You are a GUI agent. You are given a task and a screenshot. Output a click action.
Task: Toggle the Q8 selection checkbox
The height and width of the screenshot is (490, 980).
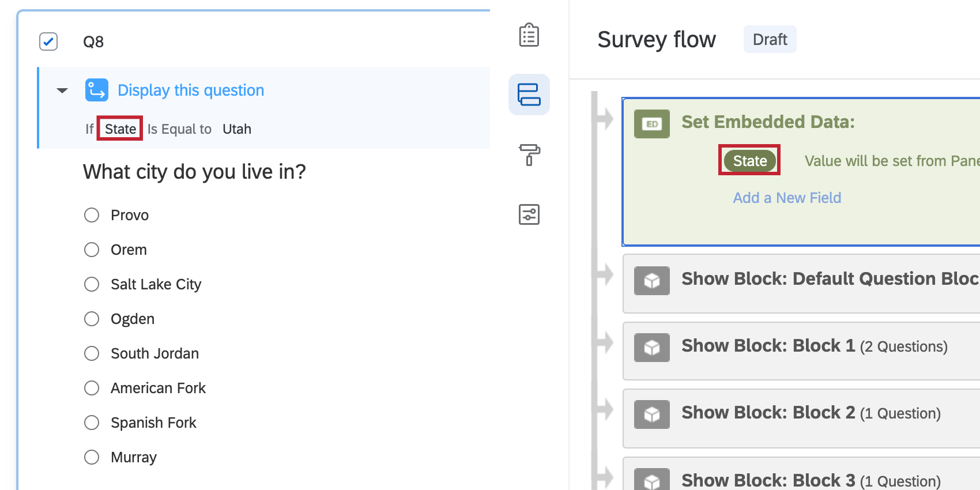pyautogui.click(x=48, y=41)
